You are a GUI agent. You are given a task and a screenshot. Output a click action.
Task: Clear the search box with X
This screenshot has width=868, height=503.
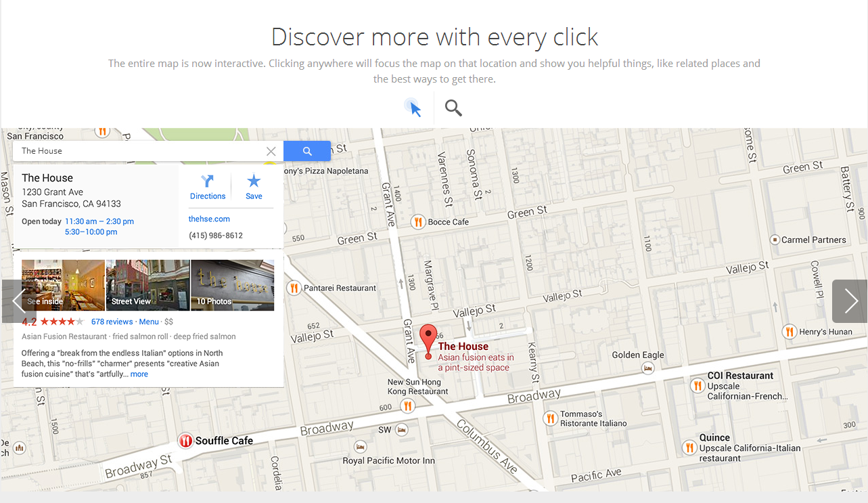[271, 151]
